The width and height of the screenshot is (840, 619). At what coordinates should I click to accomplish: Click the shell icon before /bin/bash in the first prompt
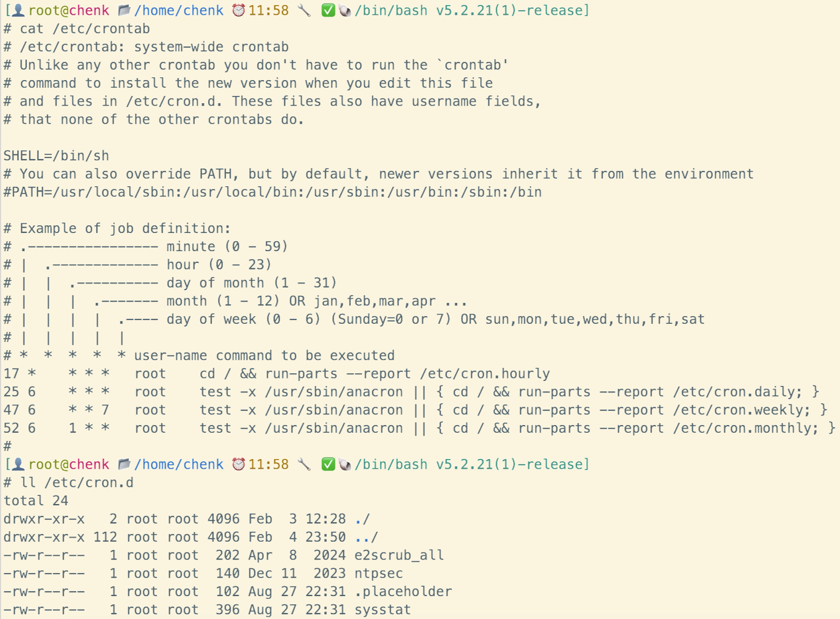coord(345,11)
